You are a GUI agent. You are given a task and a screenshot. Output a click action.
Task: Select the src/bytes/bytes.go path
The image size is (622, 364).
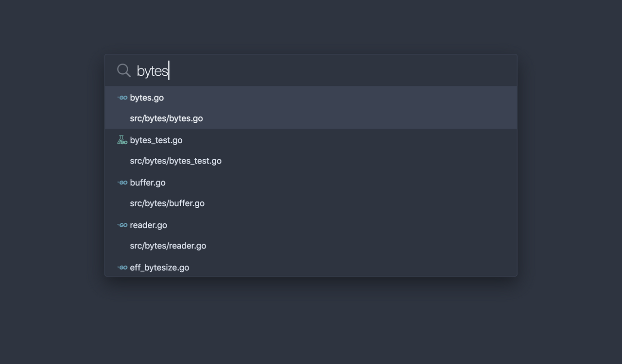point(166,118)
